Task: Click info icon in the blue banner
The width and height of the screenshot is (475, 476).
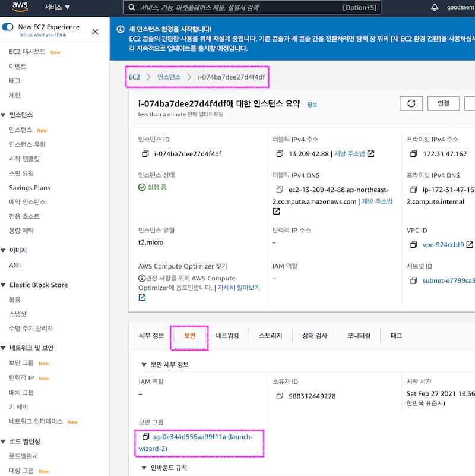Action: coord(121,29)
